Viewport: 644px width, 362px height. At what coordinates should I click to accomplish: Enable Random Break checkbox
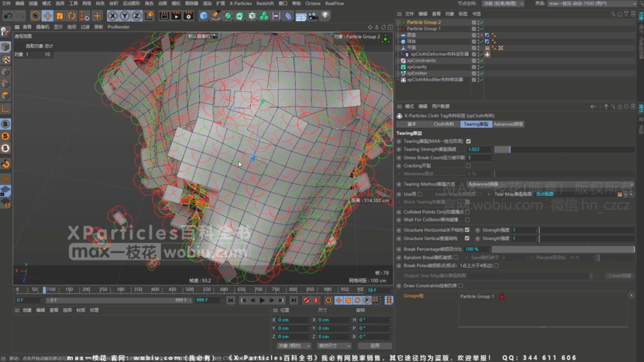click(455, 257)
